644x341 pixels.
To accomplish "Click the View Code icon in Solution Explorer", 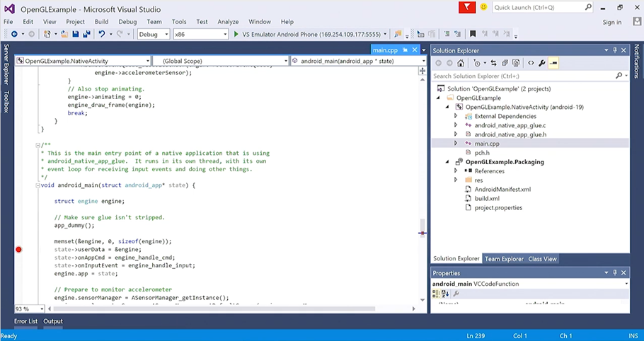I will 531,63.
